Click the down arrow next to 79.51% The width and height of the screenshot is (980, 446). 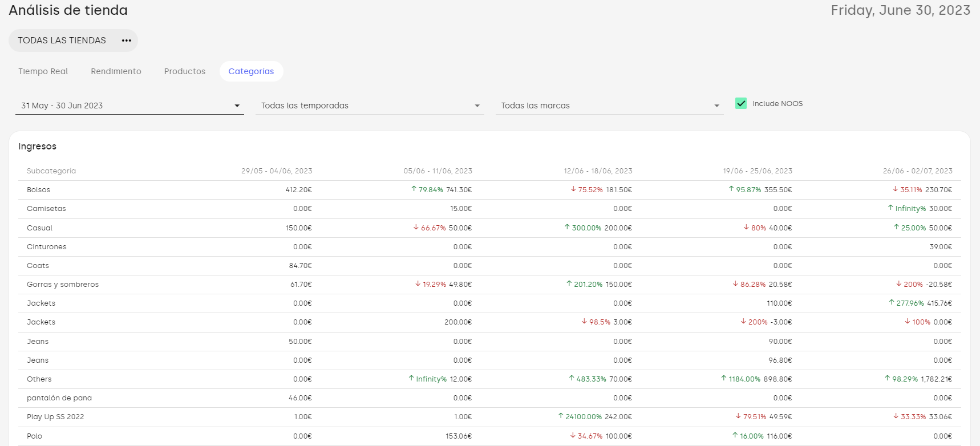point(738,416)
